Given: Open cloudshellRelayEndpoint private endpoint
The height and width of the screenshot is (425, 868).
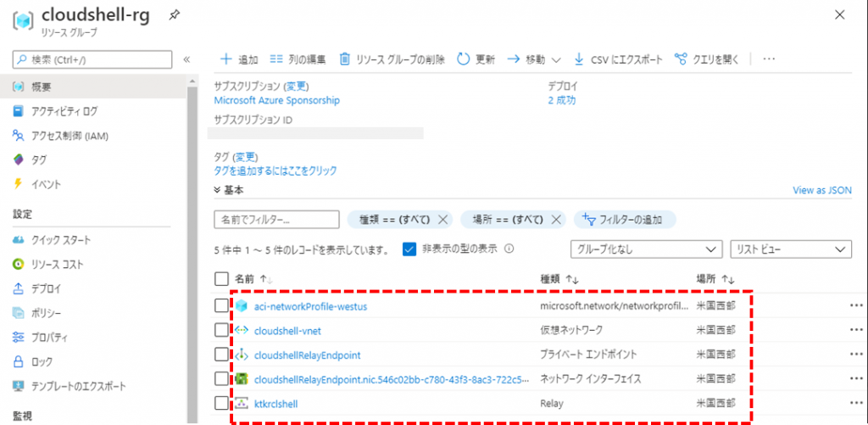Looking at the screenshot, I should (307, 355).
